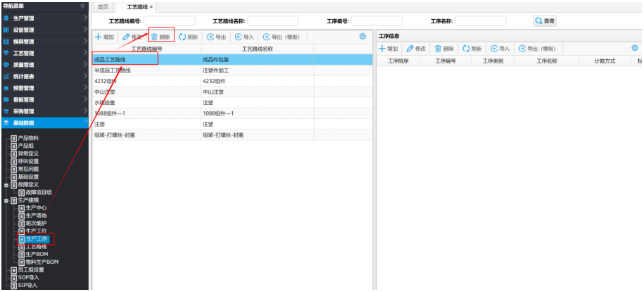Select the 半成品工艺路线 row
The width and height of the screenshot is (644, 292).
coord(232,70)
